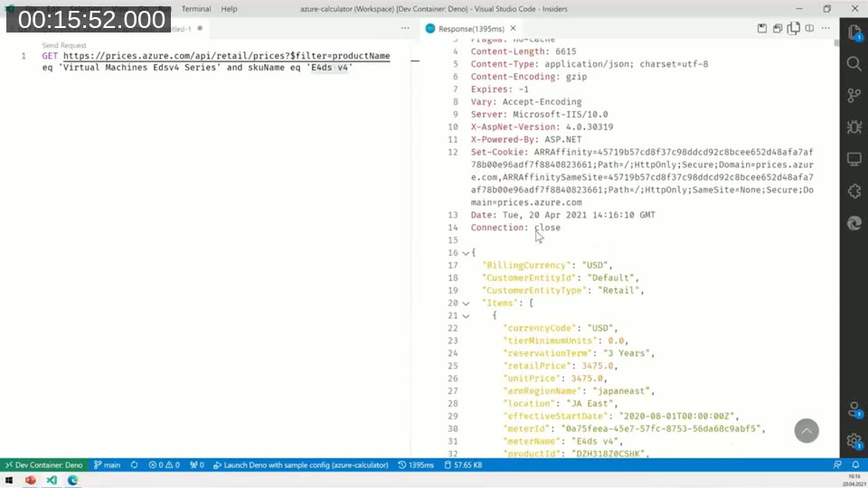Image resolution: width=868 pixels, height=488 pixels.
Task: Click the Content-Type header line
Action: pyautogui.click(x=590, y=64)
